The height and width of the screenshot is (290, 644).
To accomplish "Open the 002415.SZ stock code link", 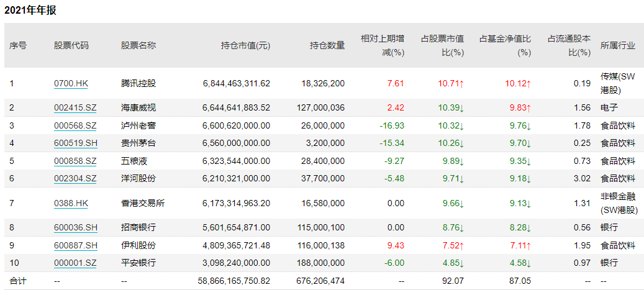I will (x=75, y=107).
